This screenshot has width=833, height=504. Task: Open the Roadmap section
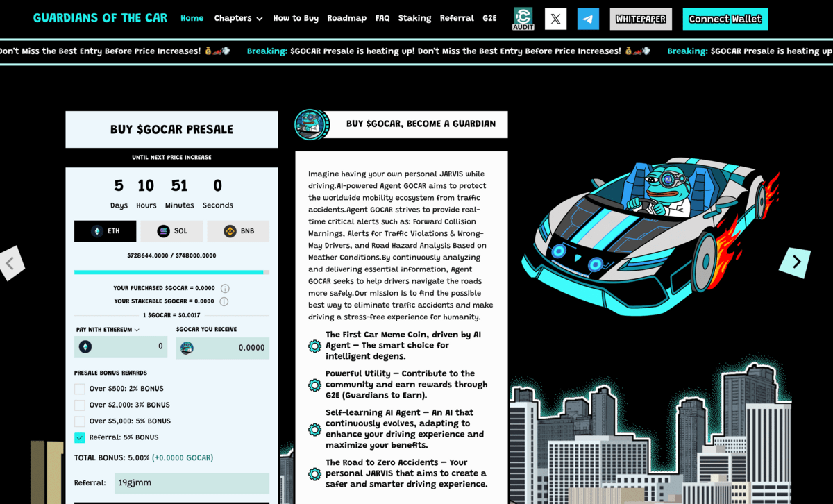click(347, 18)
